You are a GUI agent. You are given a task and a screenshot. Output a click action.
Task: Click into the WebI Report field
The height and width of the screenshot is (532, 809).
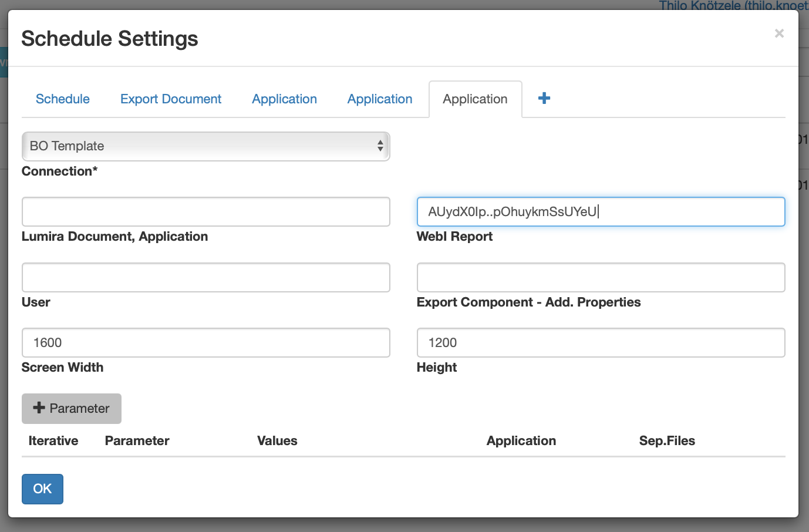pos(601,212)
